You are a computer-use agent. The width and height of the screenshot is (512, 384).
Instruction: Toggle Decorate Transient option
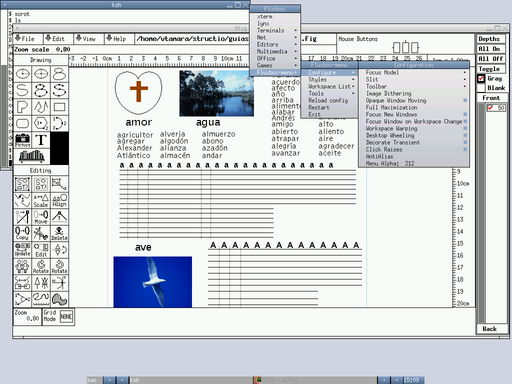[414, 142]
